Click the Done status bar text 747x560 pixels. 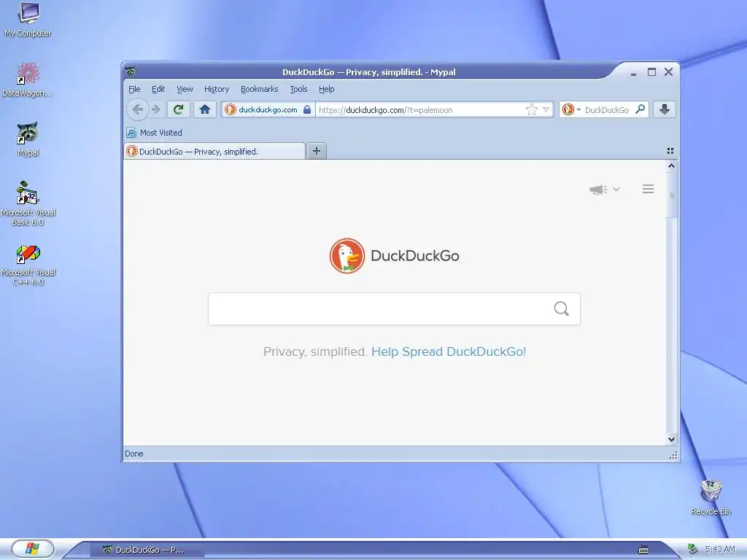tap(134, 454)
